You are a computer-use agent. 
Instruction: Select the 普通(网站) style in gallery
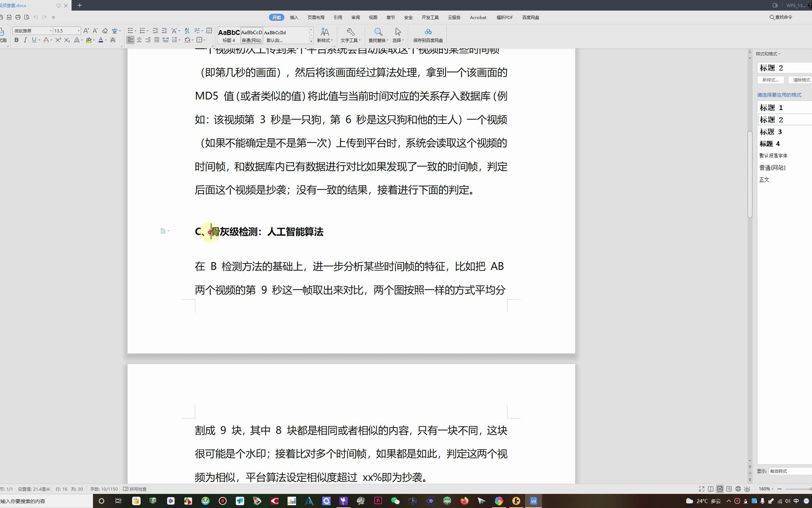pos(252,36)
